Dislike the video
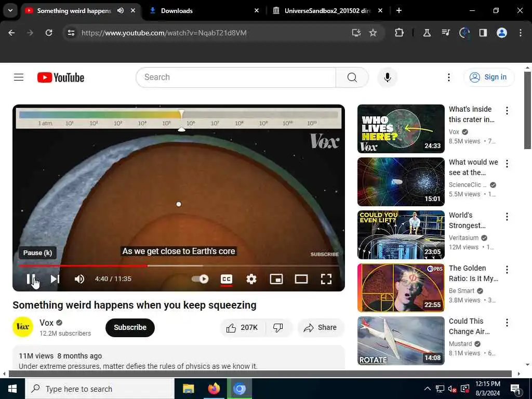Viewport: 532px width, 399px height. pyautogui.click(x=278, y=327)
